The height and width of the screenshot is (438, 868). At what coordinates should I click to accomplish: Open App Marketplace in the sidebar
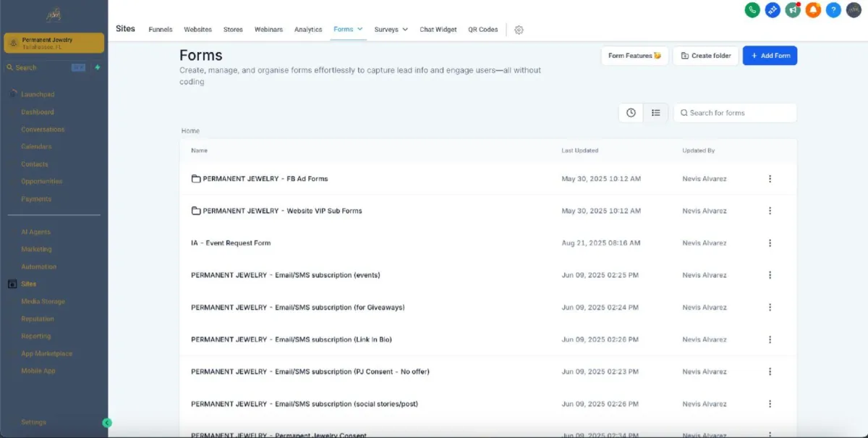click(47, 354)
